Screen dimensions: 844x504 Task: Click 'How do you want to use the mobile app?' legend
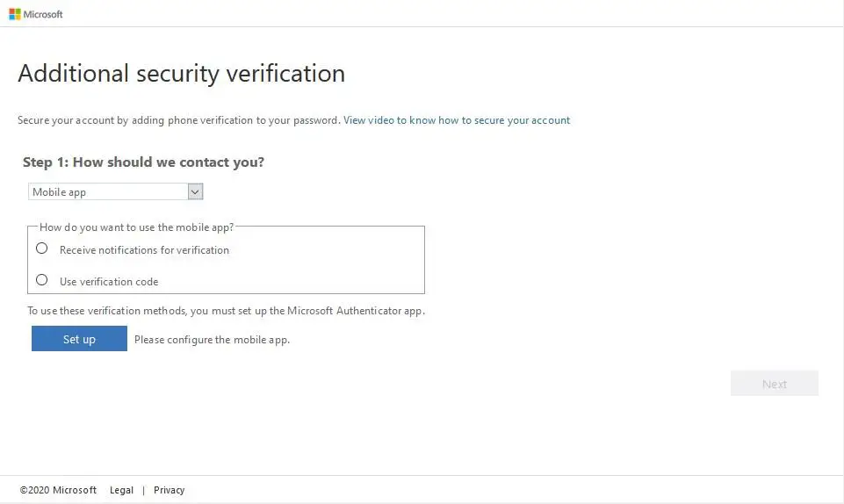click(x=136, y=227)
